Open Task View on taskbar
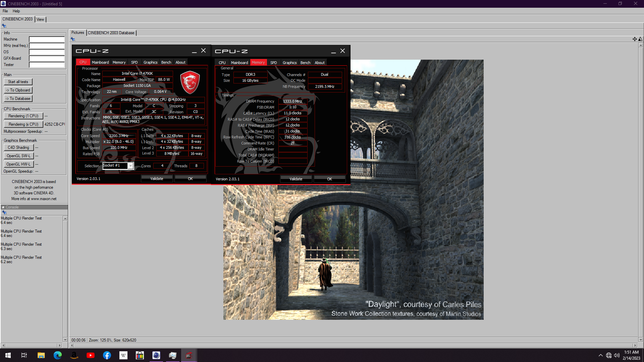 coord(24,355)
